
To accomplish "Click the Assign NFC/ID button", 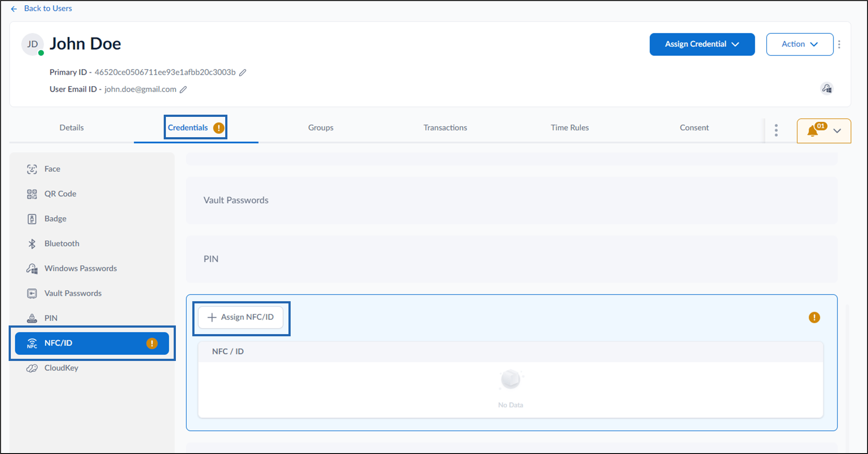I will pos(241,318).
